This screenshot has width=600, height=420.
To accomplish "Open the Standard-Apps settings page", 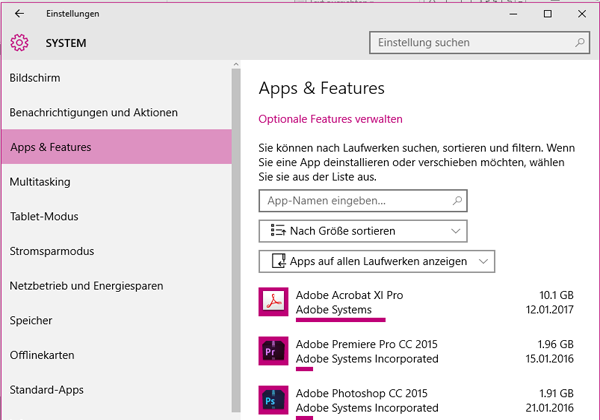I will tap(117, 390).
